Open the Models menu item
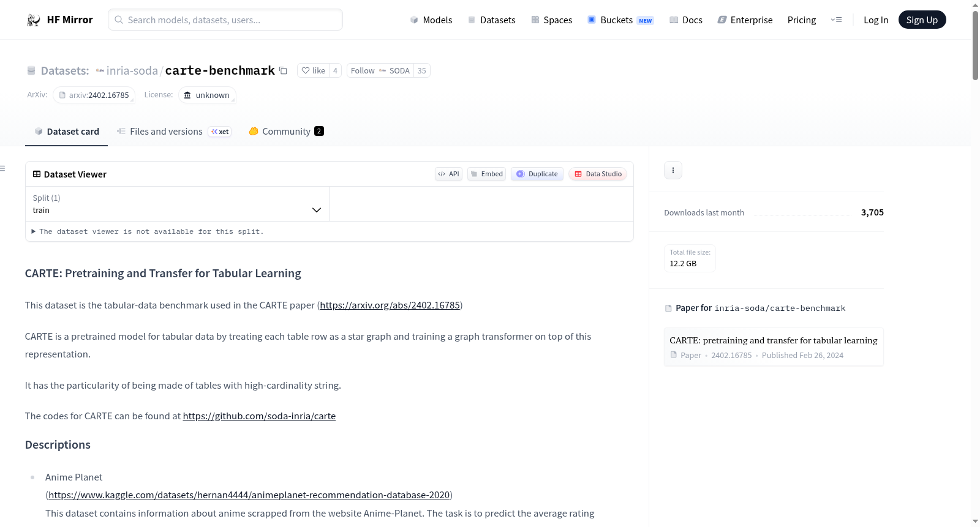This screenshot has height=527, width=980. tap(431, 20)
